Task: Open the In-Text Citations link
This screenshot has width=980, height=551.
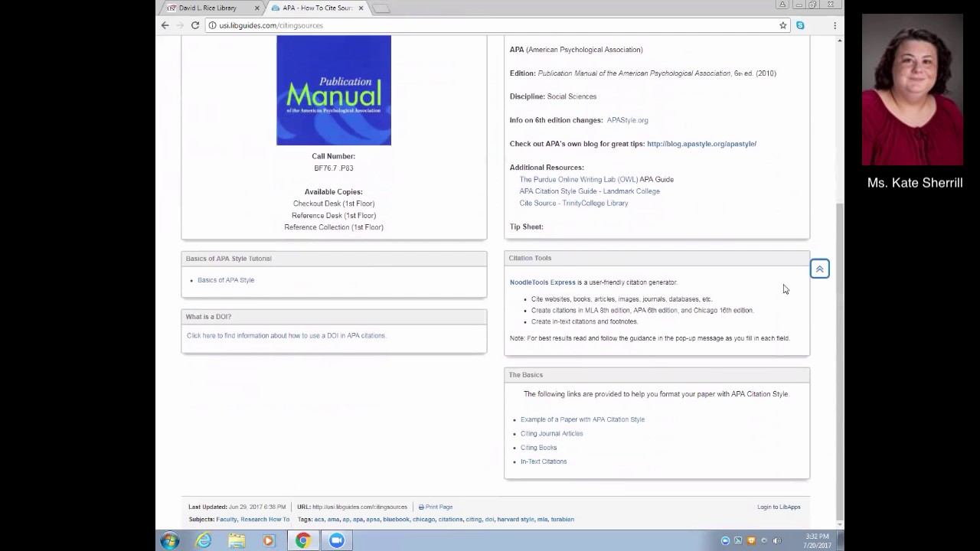Action: click(x=544, y=461)
